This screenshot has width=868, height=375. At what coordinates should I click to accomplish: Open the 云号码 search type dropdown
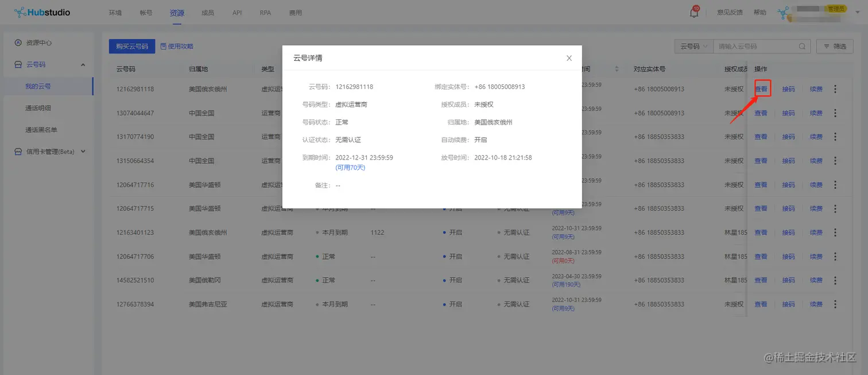coord(693,47)
